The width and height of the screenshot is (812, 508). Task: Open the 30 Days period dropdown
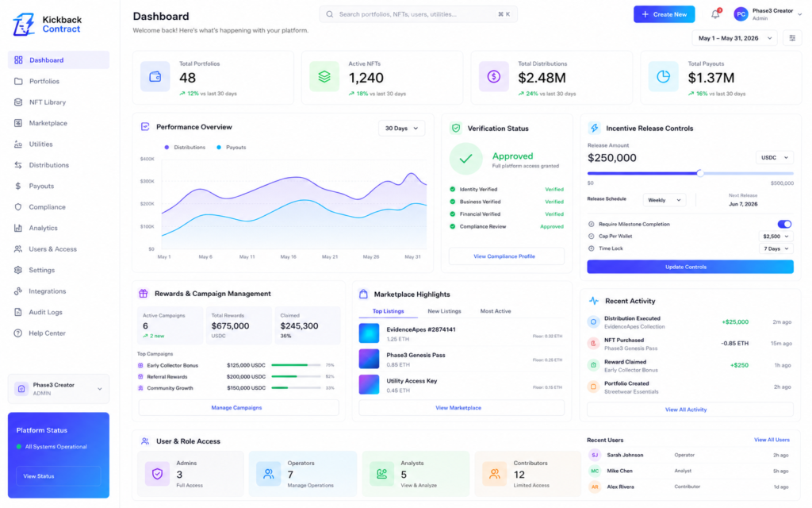pyautogui.click(x=401, y=128)
